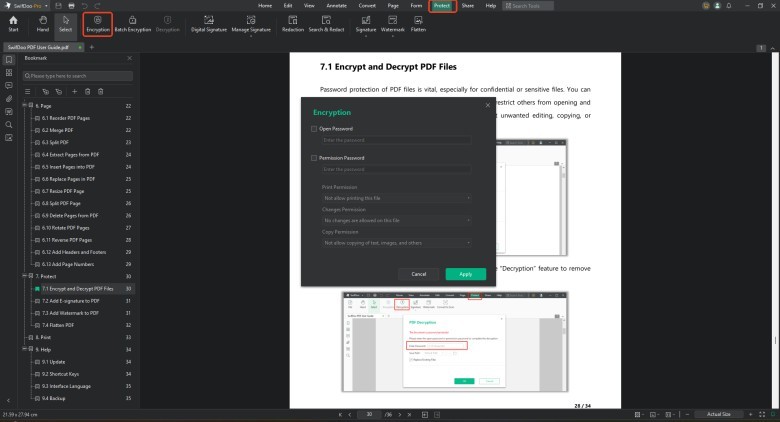This screenshot has height=422, width=780.
Task: Click the bookmark search field
Action: pos(77,76)
